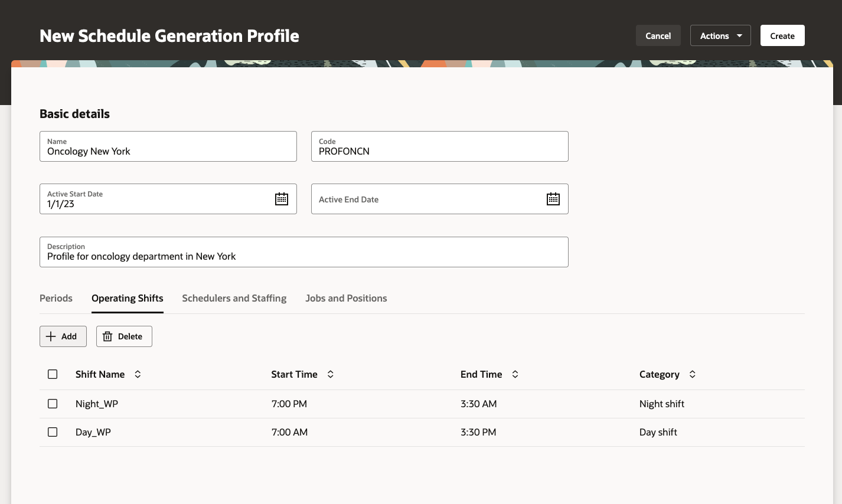The width and height of the screenshot is (842, 504).
Task: Click the Create button
Action: tap(782, 35)
